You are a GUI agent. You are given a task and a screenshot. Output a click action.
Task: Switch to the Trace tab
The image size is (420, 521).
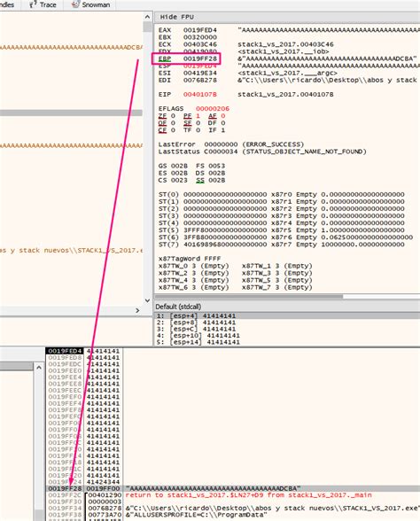tap(43, 4)
